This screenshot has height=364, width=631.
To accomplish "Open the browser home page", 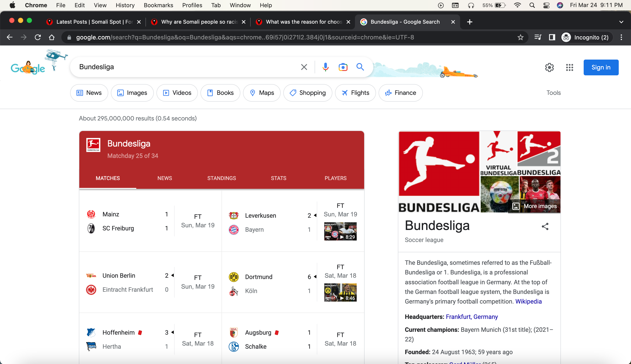I will (52, 37).
